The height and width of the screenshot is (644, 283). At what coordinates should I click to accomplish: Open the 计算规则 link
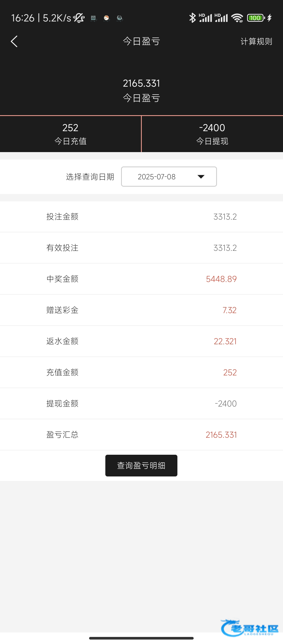pyautogui.click(x=256, y=41)
